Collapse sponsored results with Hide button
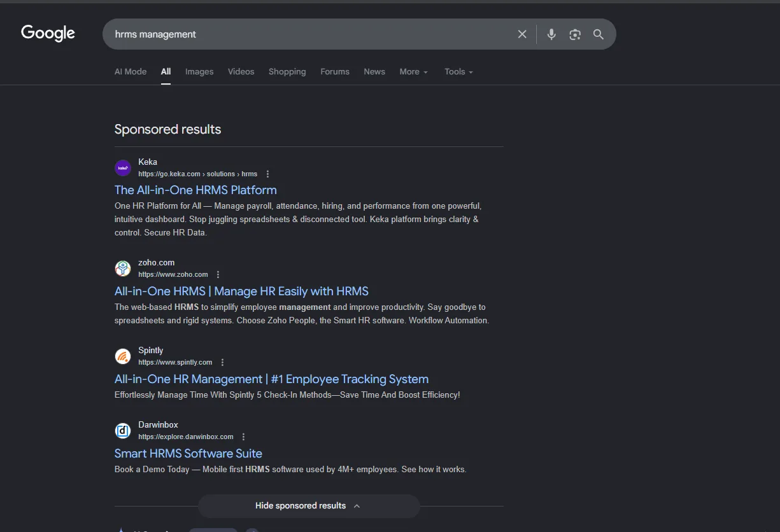Viewport: 780px width, 532px height. point(309,506)
